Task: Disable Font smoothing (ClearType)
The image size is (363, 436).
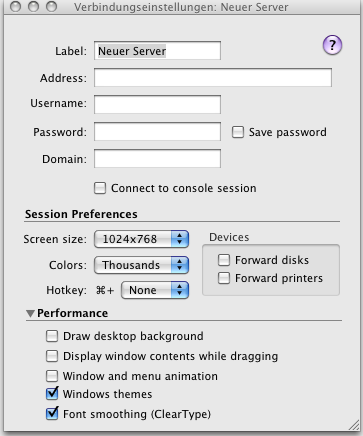Action: click(52, 414)
